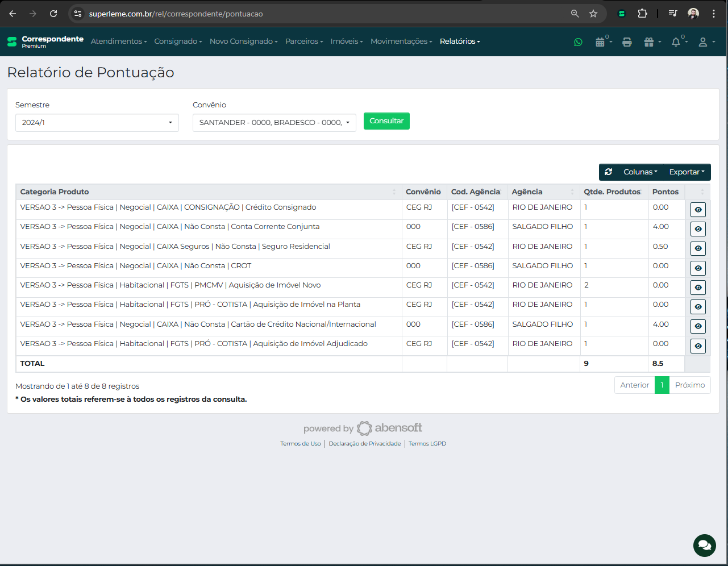
Task: Open the user profile icon menu
Action: coord(703,42)
